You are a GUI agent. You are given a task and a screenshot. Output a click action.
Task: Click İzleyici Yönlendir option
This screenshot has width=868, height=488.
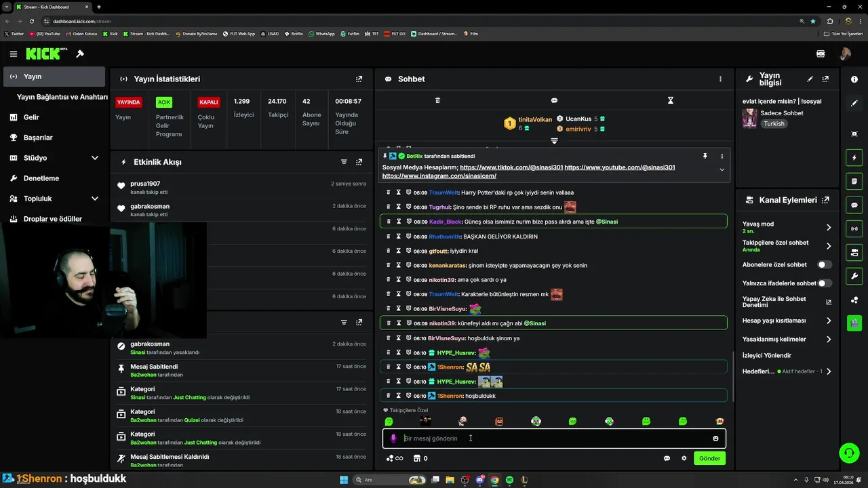(x=767, y=355)
